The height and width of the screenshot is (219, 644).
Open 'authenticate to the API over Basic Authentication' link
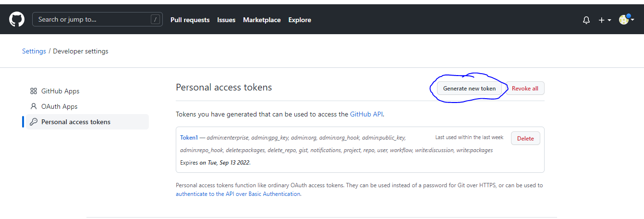coord(238,194)
